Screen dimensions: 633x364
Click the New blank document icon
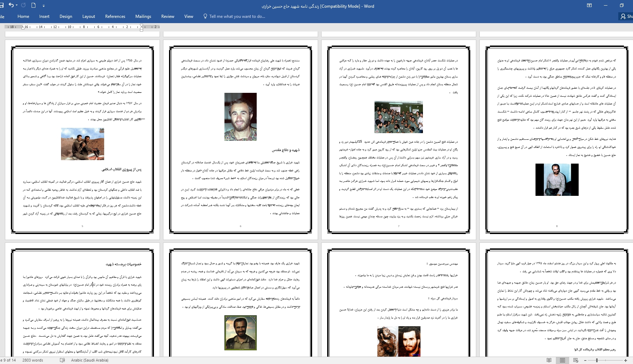(x=34, y=5)
